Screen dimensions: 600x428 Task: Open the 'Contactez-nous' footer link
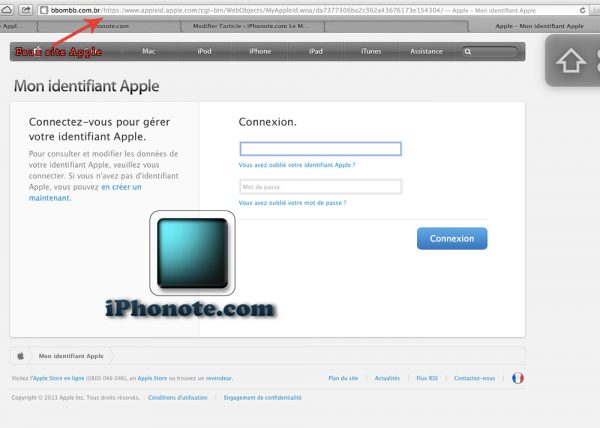(x=474, y=378)
